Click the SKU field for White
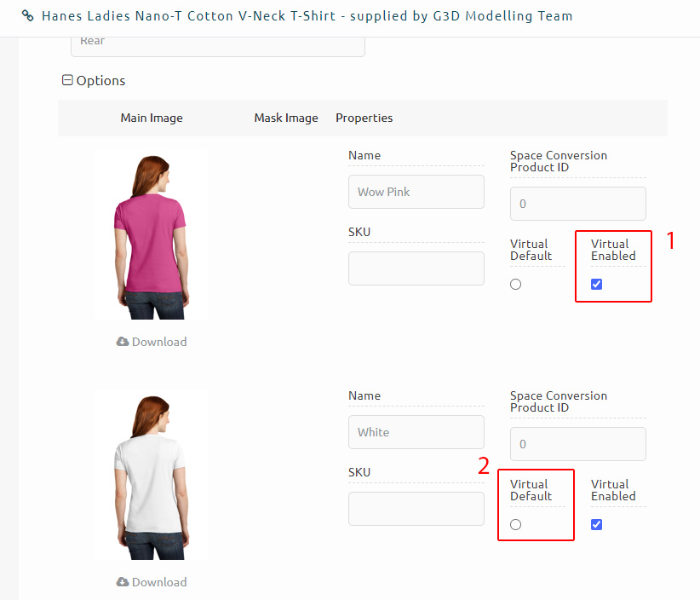Screen dimensions: 700x600 pyautogui.click(x=416, y=509)
